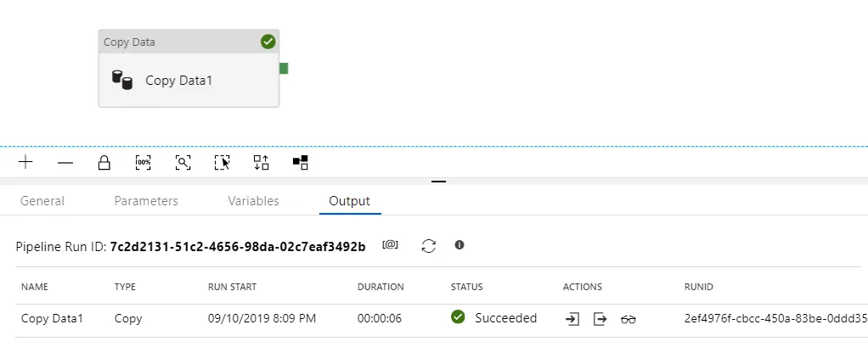868x347 pixels.
Task: View output of Copy Data1 run
Action: tap(600, 319)
